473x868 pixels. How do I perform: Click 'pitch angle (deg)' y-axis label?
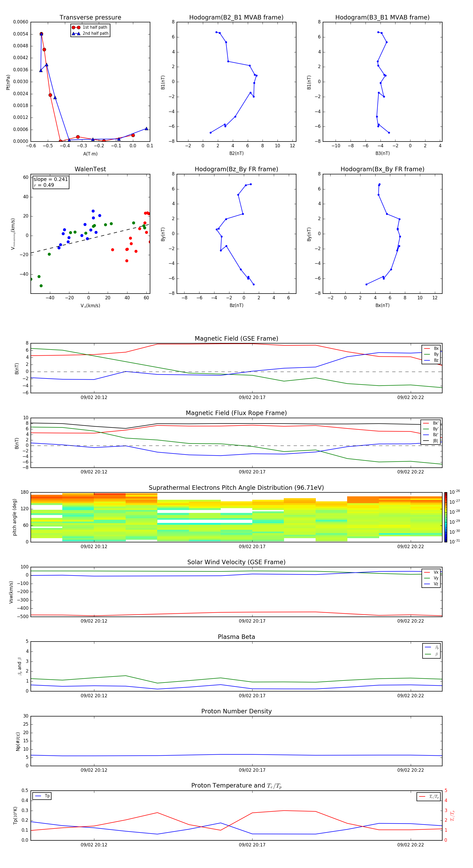(14, 517)
